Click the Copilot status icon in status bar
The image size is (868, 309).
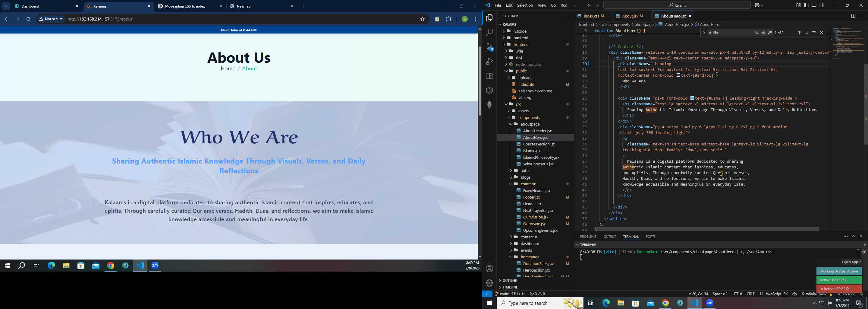coord(794,294)
